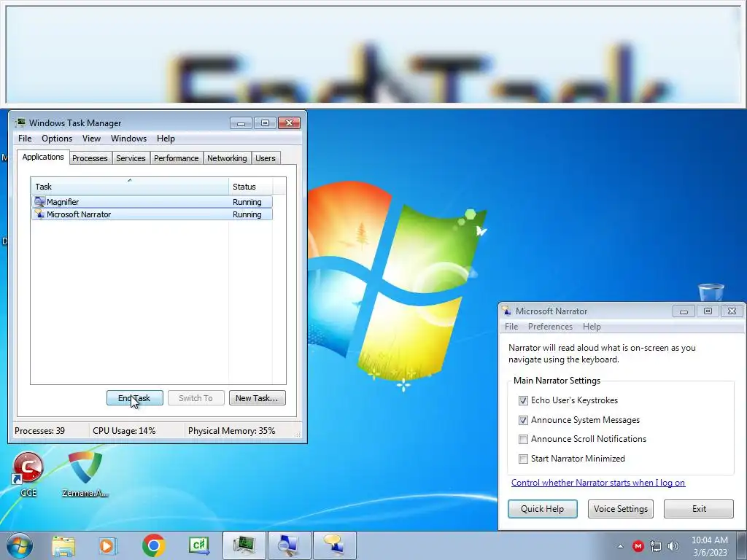Screen dimensions: 747x560
Task: Open the volume speaker tray icon
Action: coord(673,546)
